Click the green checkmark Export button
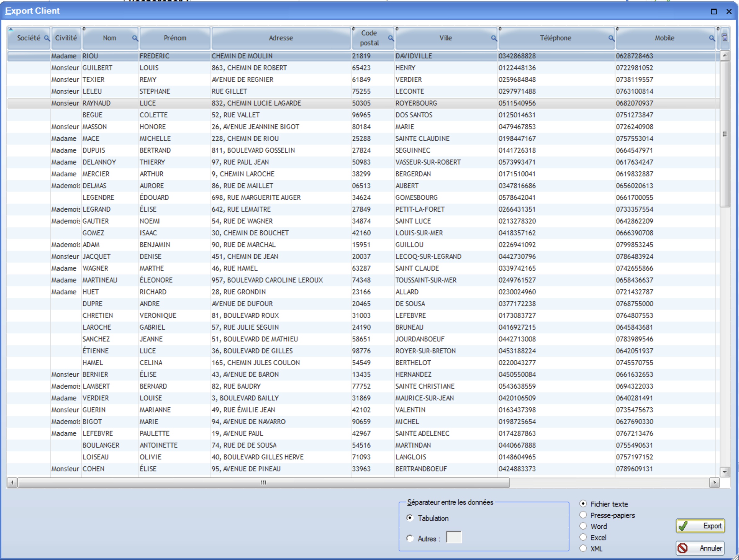The image size is (739, 560). pos(700,526)
